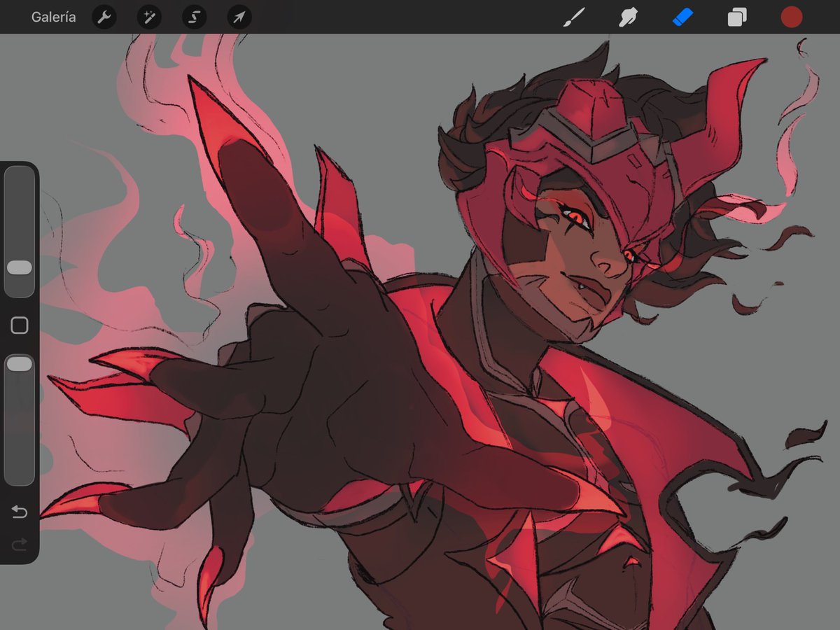840x630 pixels.
Task: Select the Brush tool
Action: (x=574, y=17)
